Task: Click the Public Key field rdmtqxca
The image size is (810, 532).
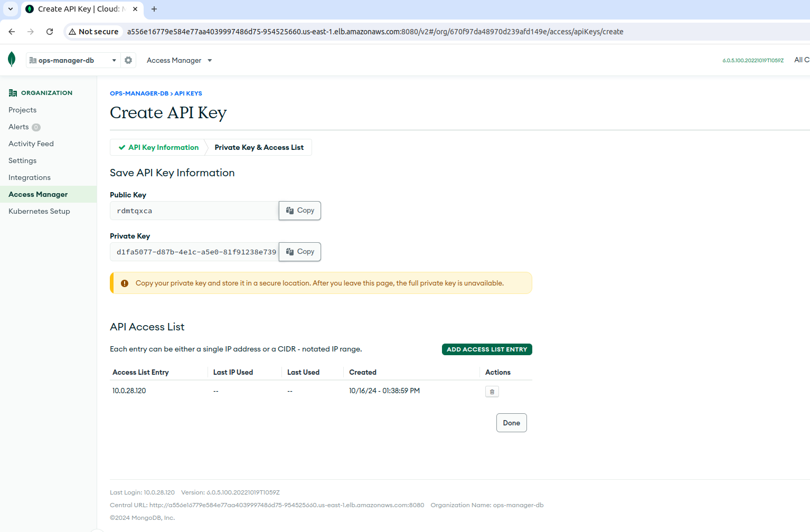Action: point(194,211)
